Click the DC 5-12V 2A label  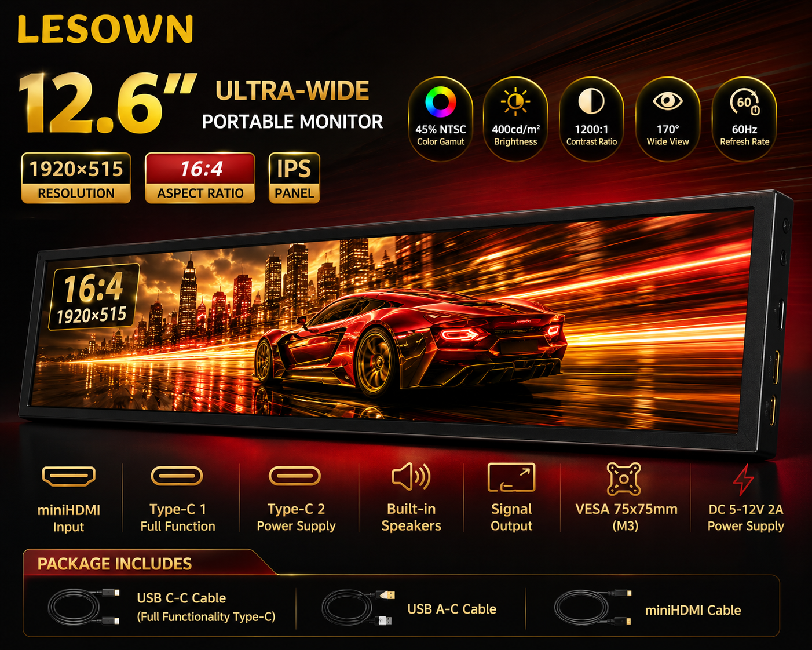(x=746, y=509)
